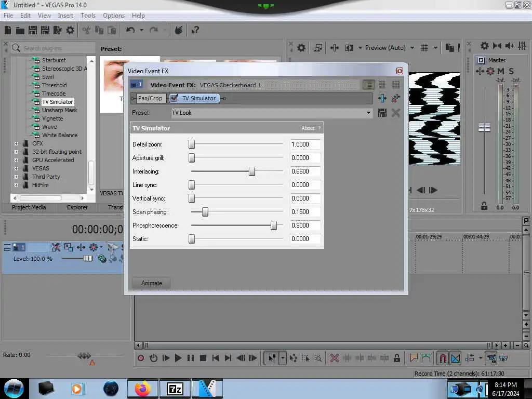Open the undo history dropdown arrow
Image resolution: width=532 pixels, height=399 pixels.
[x=141, y=30]
